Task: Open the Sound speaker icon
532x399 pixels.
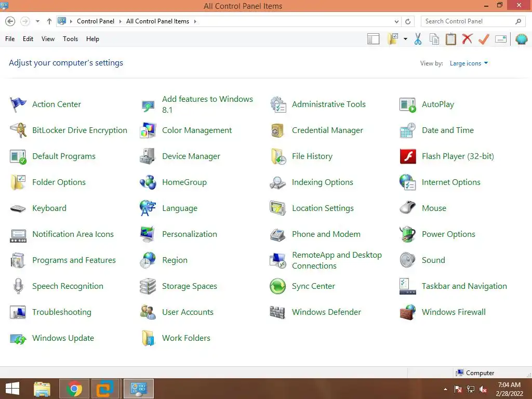Action: pyautogui.click(x=408, y=260)
